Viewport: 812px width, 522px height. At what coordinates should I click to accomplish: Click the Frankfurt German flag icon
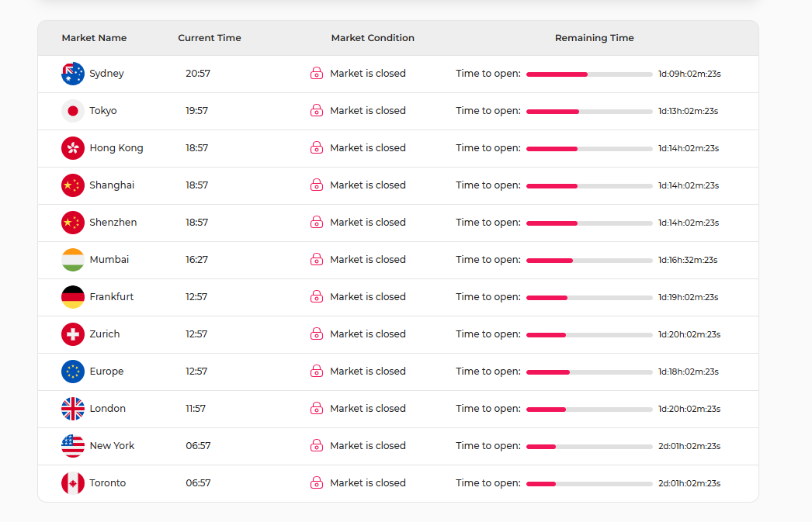click(73, 297)
